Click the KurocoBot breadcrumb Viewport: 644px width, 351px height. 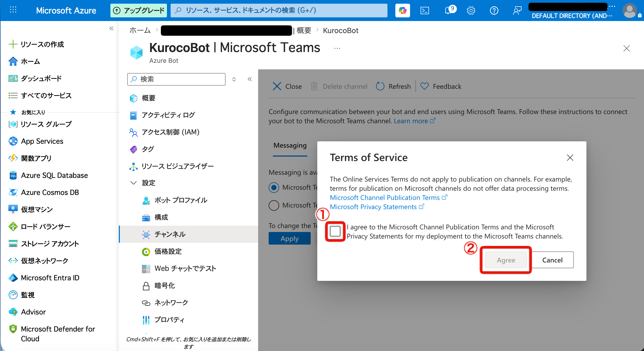click(x=340, y=30)
